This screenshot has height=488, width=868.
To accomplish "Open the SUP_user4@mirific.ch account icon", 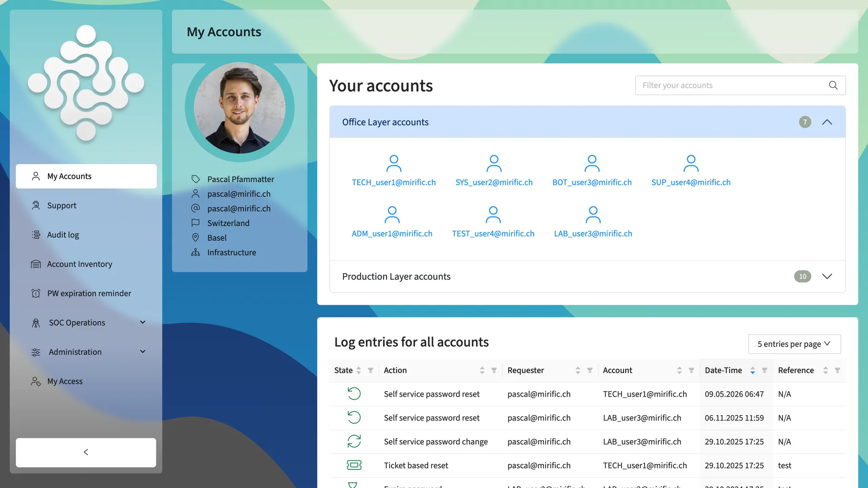I will pyautogui.click(x=691, y=163).
